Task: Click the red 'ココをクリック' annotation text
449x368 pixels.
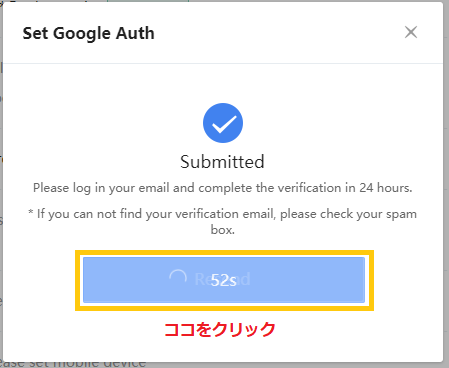Action: pos(220,329)
